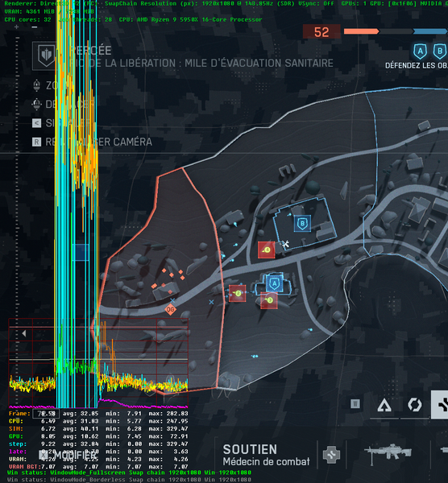Click the SIM row label in stats
The height and width of the screenshot is (483, 448).
click(16, 429)
